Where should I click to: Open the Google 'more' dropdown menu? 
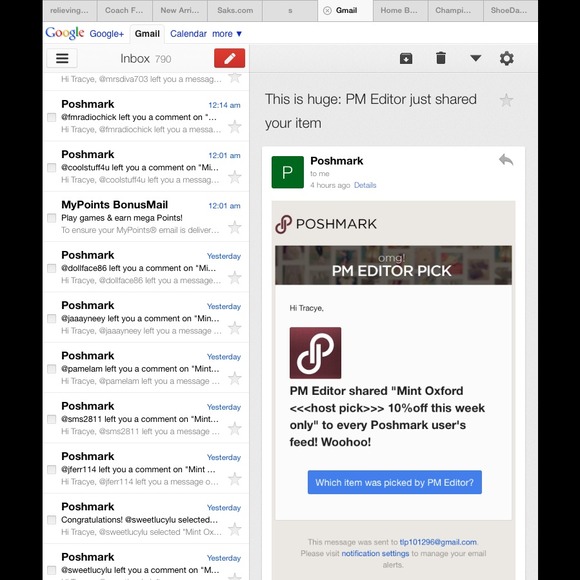coord(227,34)
